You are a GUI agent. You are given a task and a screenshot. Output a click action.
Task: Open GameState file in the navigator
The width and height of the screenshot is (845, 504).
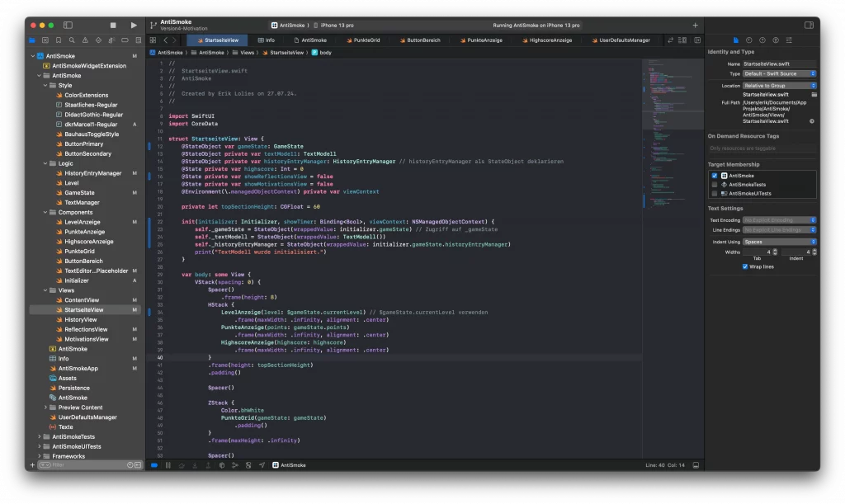79,192
